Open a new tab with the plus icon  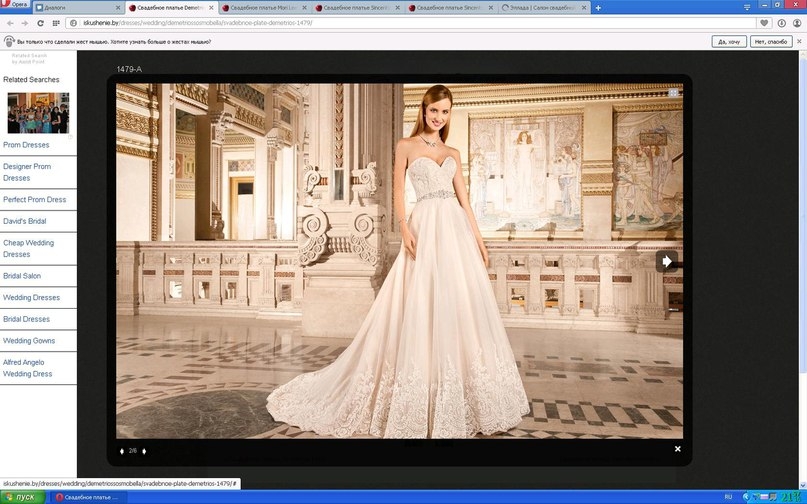598,7
